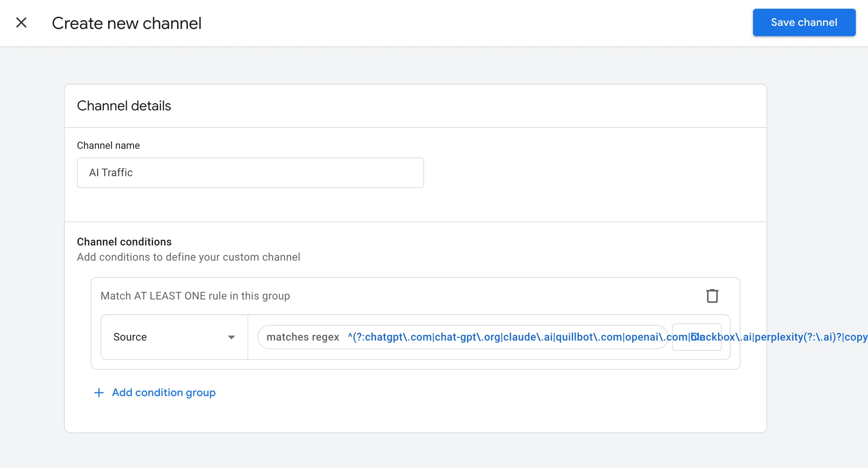Click the Save channel button
The width and height of the screenshot is (868, 468).
click(804, 22)
